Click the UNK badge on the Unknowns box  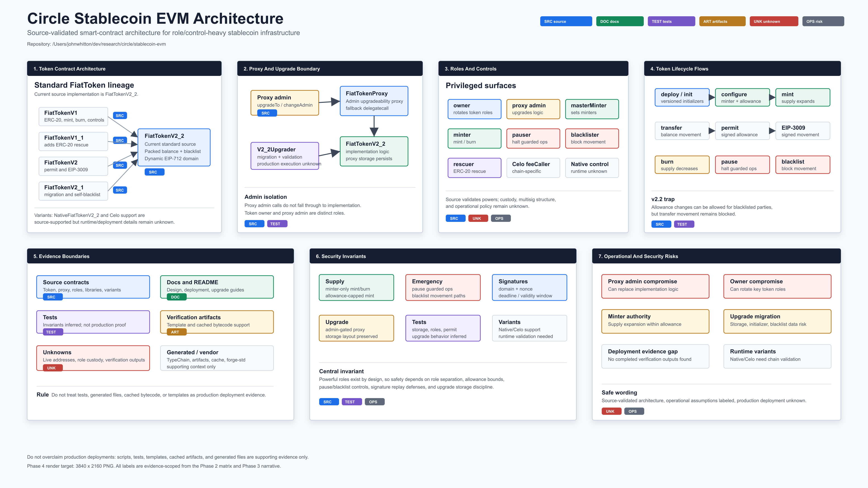click(x=53, y=368)
